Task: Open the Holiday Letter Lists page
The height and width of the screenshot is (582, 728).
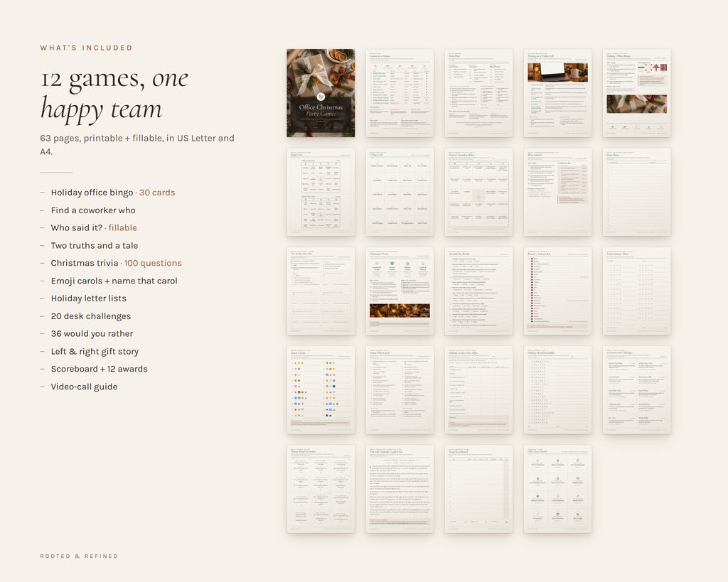Action: coord(478,390)
